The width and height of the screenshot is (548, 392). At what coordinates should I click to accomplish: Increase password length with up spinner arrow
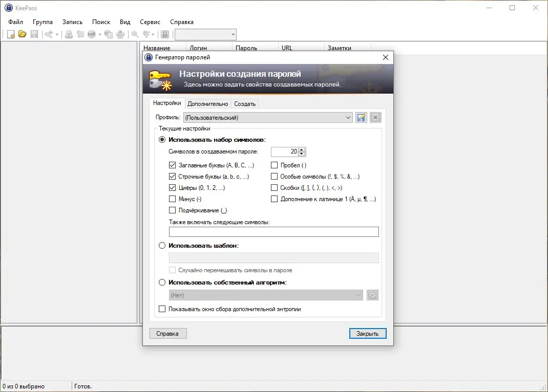click(302, 150)
